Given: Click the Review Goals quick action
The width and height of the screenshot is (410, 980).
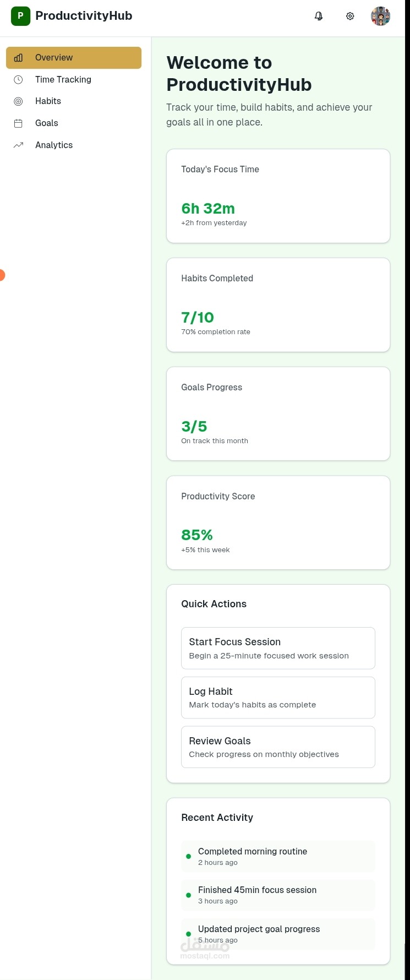Looking at the screenshot, I should pos(278,747).
